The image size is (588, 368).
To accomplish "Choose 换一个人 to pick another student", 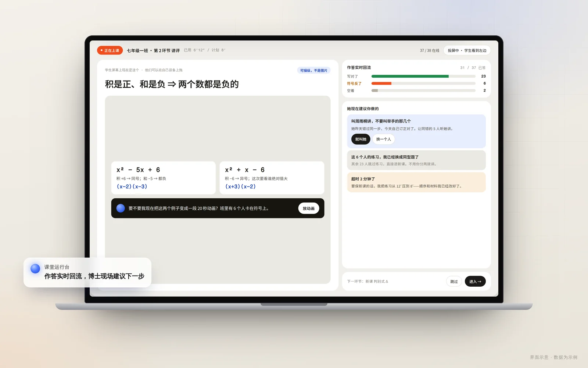I will [x=383, y=139].
